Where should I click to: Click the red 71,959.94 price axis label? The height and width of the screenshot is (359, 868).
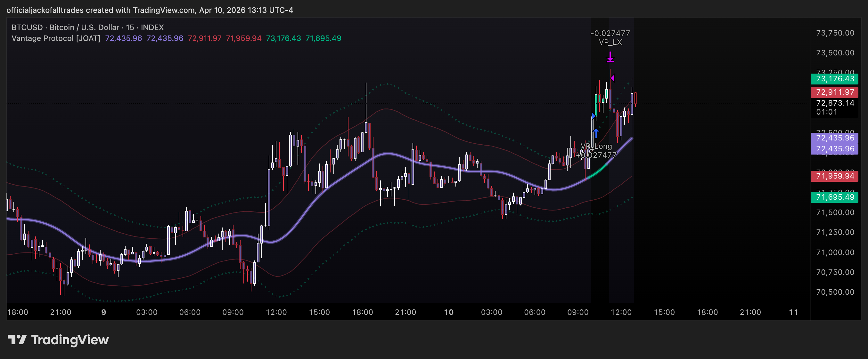point(834,176)
